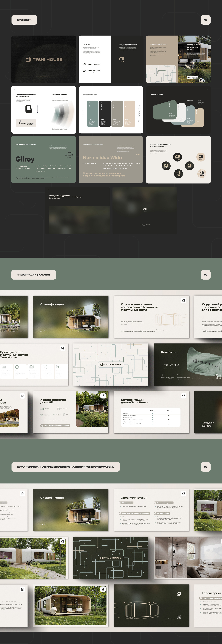Click the top dark TRH avatar circle
The height and width of the screenshot is (644, 222).
coord(177,157)
